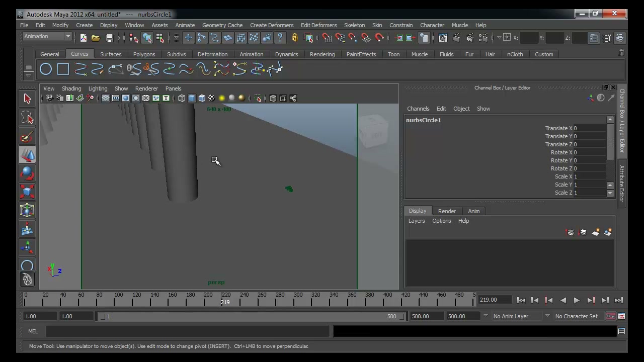The width and height of the screenshot is (644, 362).
Task: Click the Play Forwards button
Action: click(577, 300)
